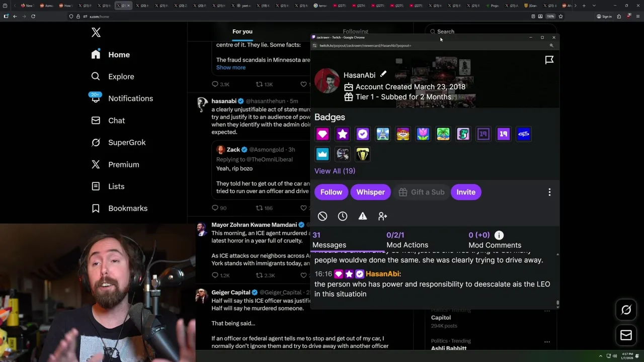The width and height of the screenshot is (644, 362).
Task: Click the pink diamond badge
Action: coord(323,134)
